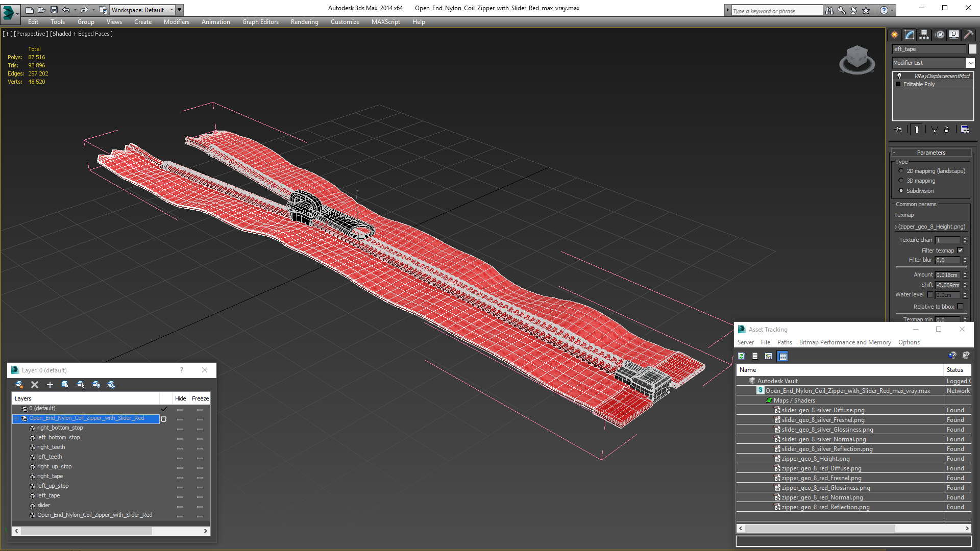980x551 pixels.
Task: Click the Help question mark icon
Action: coord(884,10)
